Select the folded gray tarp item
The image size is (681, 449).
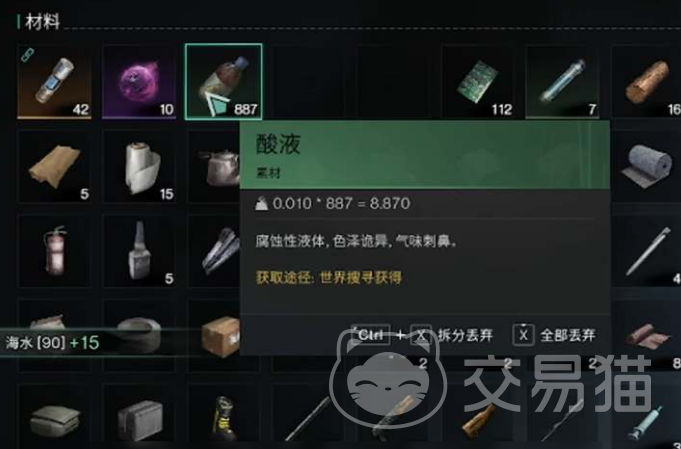click(54, 419)
